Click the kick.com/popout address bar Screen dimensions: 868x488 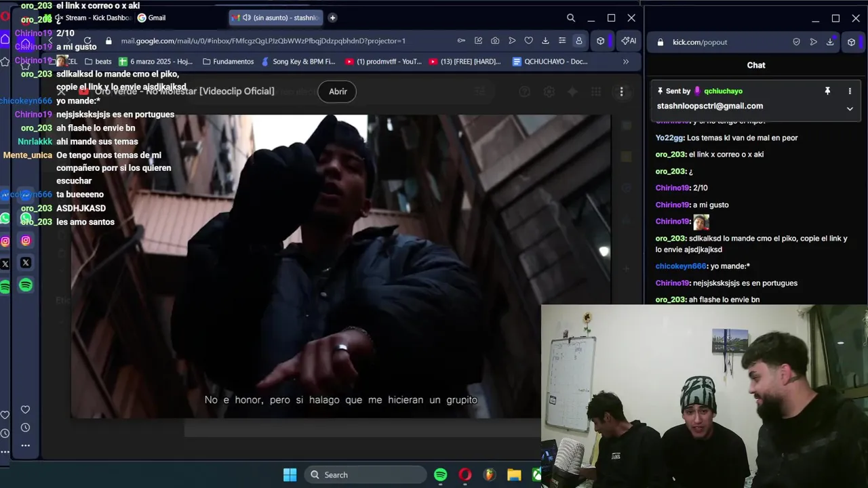pyautogui.click(x=700, y=42)
